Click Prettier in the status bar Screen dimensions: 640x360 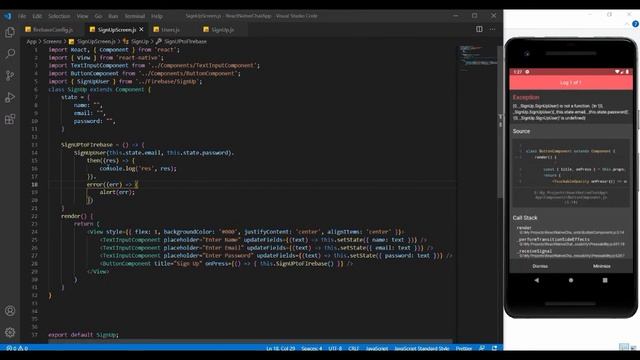tap(464, 348)
